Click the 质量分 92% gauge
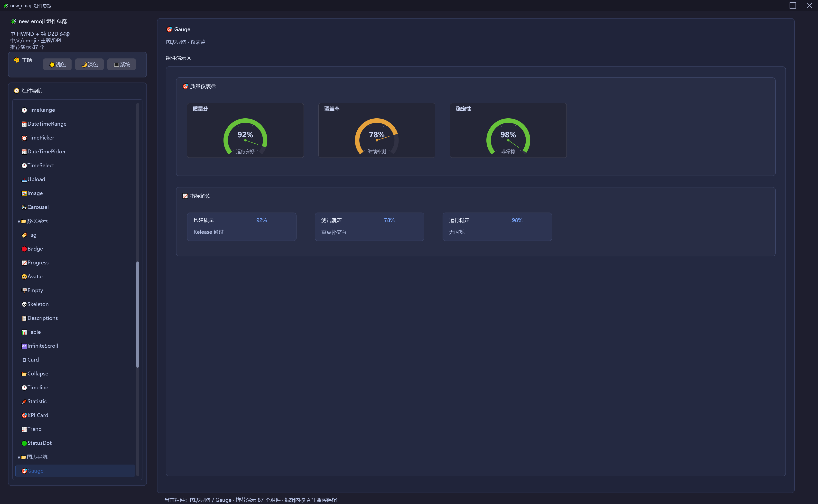Screen dimensions: 818x504 (x=245, y=130)
